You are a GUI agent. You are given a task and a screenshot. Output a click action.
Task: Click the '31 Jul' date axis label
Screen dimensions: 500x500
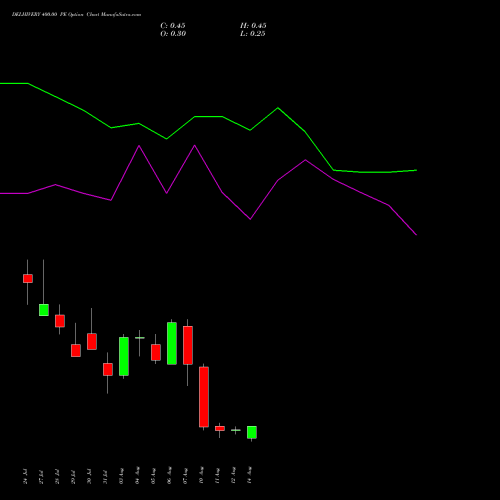pos(106,476)
